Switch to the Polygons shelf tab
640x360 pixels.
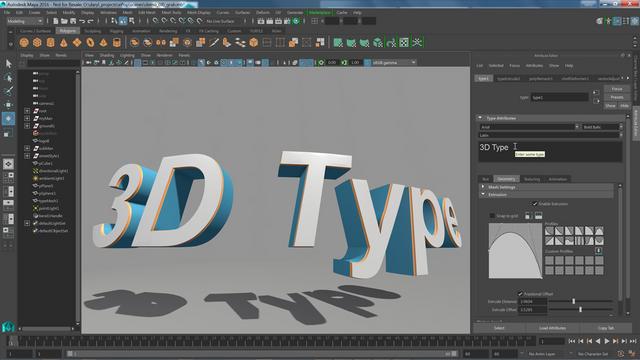click(x=67, y=31)
